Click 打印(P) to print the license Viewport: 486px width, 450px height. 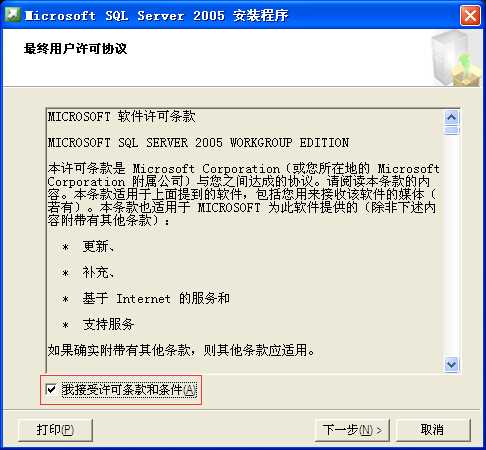(55, 430)
